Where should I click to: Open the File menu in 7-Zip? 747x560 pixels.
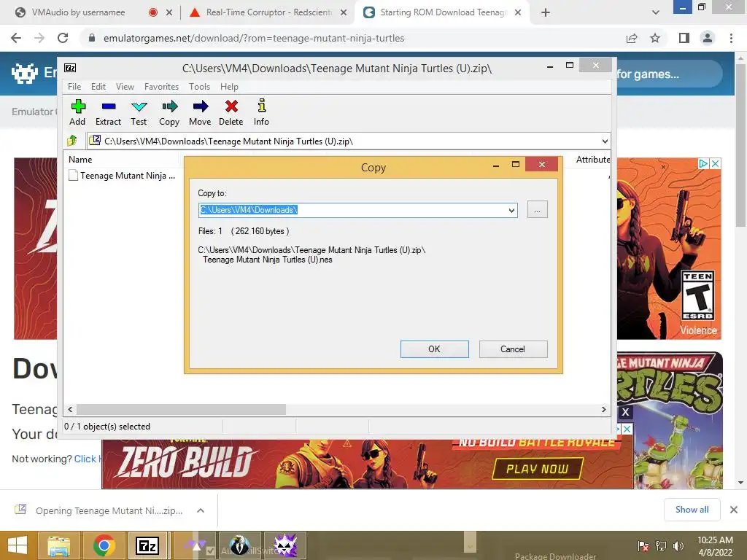tap(74, 87)
